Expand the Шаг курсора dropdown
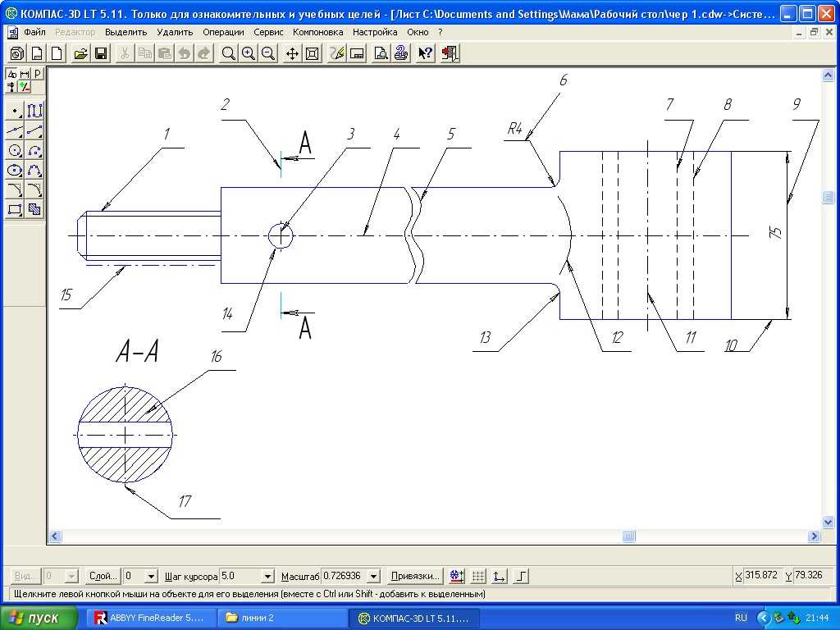Screen dimensions: 840x630 [x=267, y=576]
